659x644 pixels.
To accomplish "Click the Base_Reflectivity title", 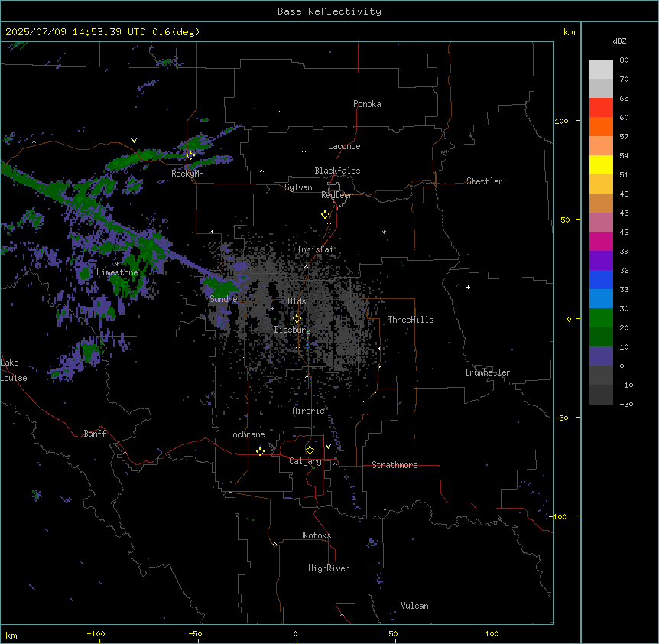I will [x=329, y=11].
